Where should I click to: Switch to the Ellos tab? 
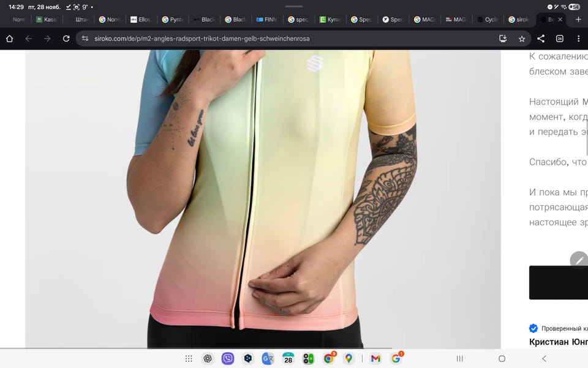[x=141, y=20]
